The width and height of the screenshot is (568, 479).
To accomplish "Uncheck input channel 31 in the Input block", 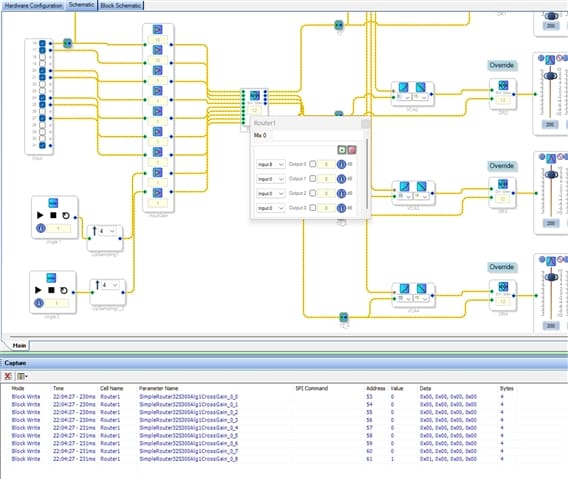I will tap(42, 145).
